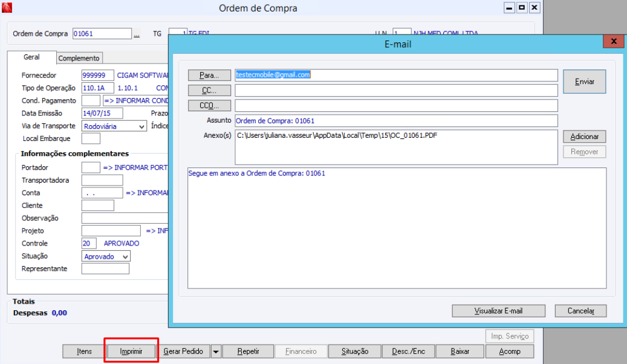Close the E-mail dialog with red X
This screenshot has height=364, width=627.
[x=614, y=41]
